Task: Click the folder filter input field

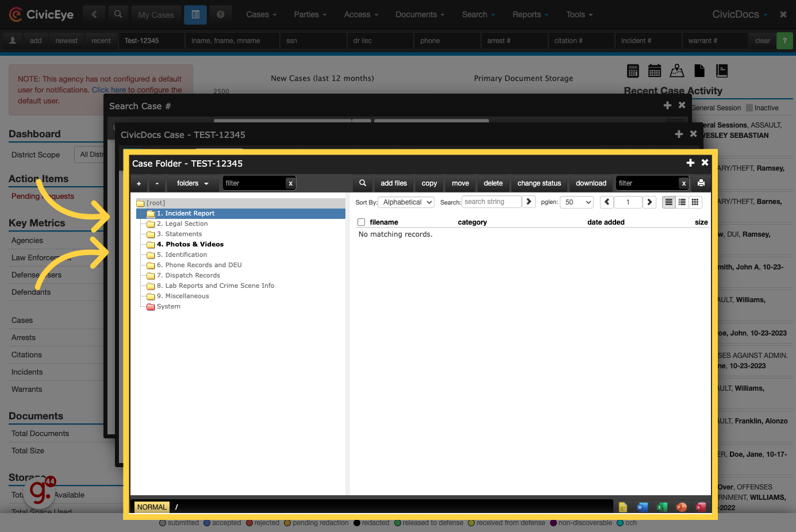Action: tap(255, 183)
